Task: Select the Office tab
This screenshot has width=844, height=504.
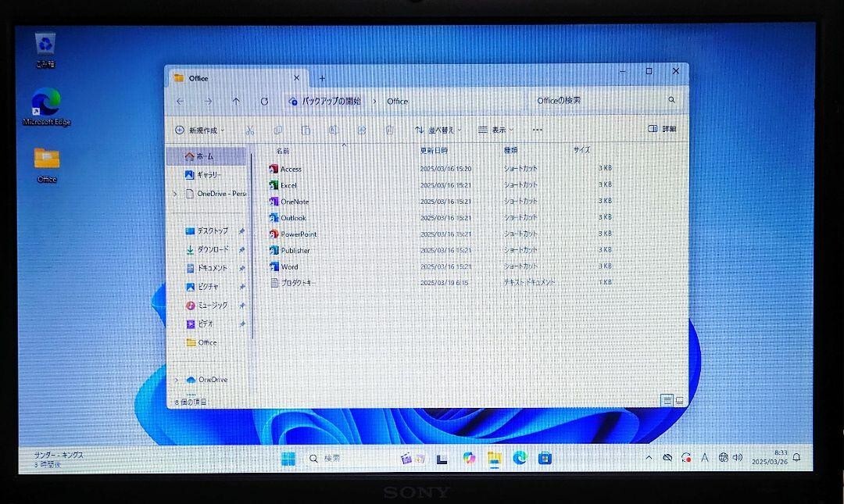Action: 237,78
